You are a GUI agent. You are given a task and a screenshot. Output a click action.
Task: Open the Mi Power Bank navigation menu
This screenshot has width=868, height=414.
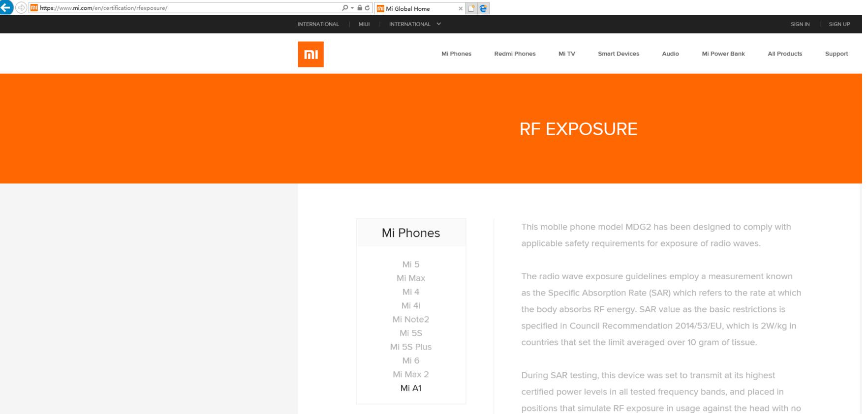[723, 54]
